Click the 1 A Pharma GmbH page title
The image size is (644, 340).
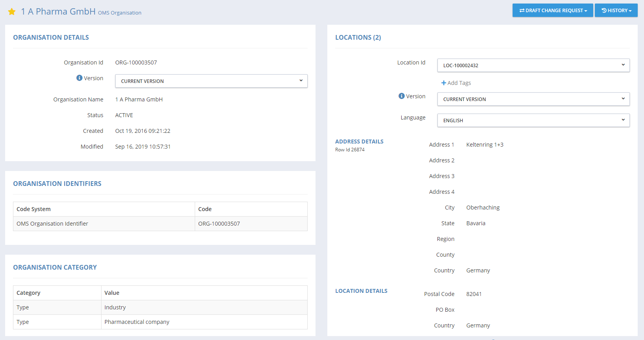[x=58, y=11]
